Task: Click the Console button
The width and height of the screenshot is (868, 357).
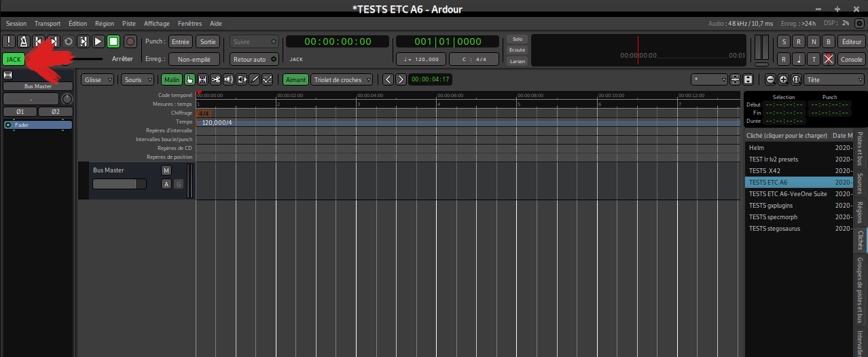Action: (852, 59)
